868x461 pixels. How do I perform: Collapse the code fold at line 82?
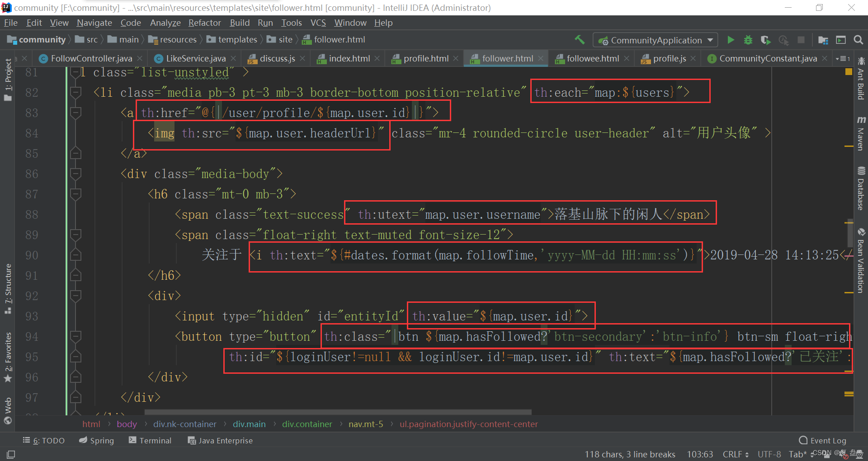[75, 92]
